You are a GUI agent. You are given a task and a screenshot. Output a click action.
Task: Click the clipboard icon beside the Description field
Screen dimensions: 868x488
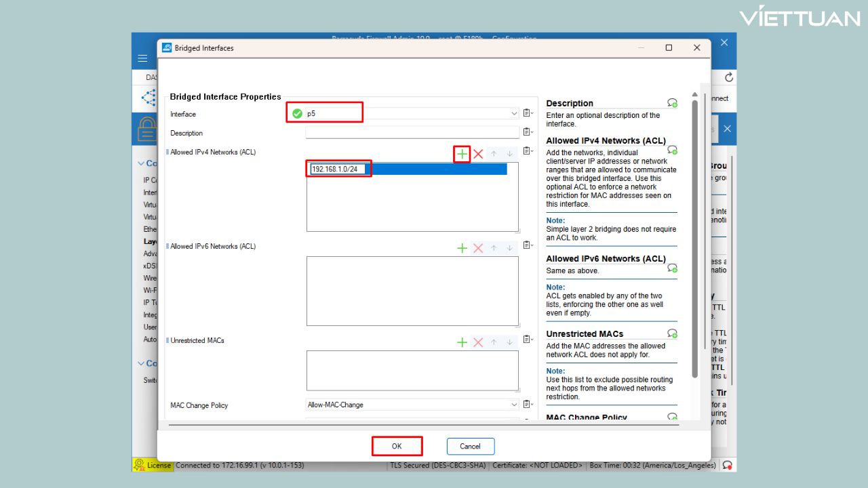click(528, 133)
